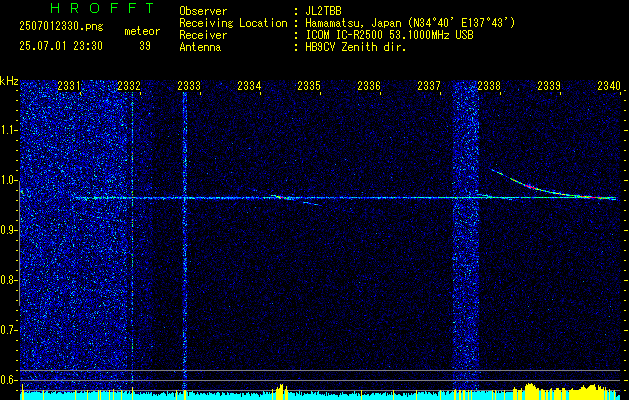Click the 2338 time marker
629x400 pixels.
coord(489,85)
